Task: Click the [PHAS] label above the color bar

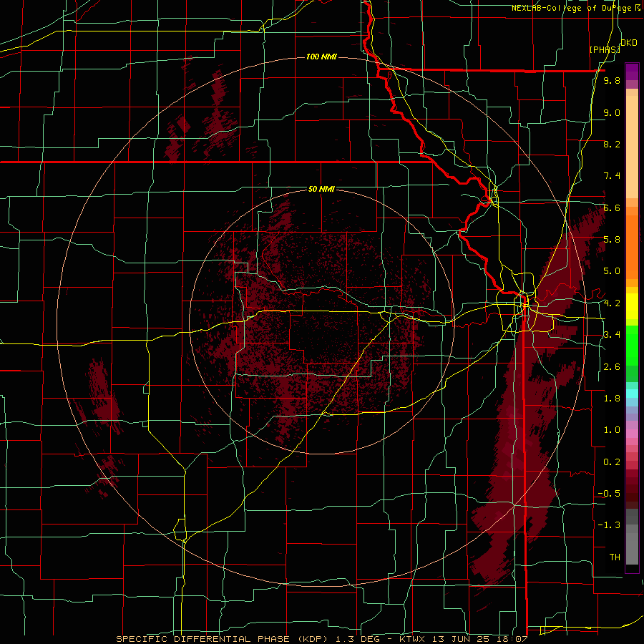Action: (605, 50)
